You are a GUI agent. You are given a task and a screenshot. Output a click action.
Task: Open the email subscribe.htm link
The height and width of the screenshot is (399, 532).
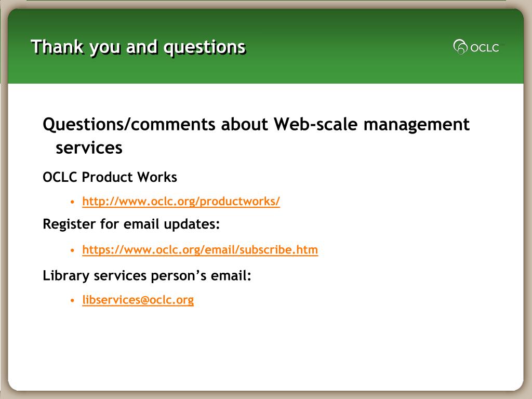tap(200, 250)
